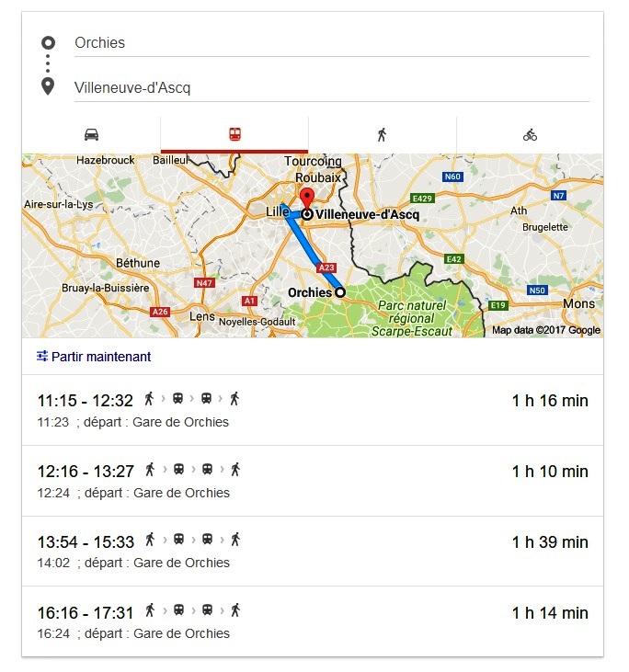629x672 pixels.
Task: Click the origin circle icon beside Orchies
Action: (48, 42)
